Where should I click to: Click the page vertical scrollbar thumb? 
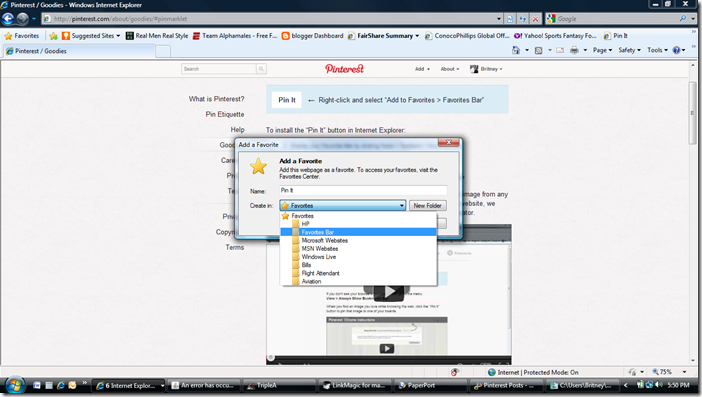pyautogui.click(x=692, y=113)
